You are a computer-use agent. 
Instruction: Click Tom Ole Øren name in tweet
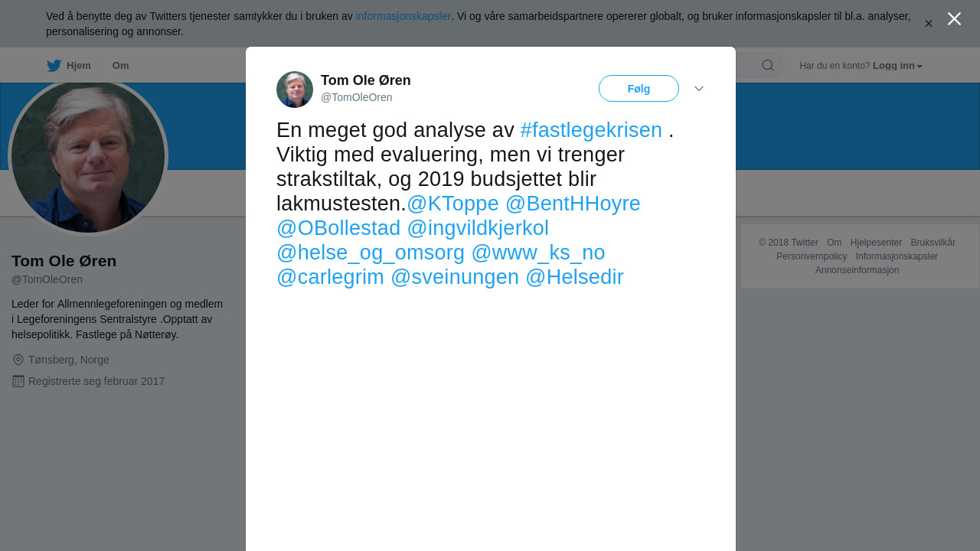coord(365,80)
